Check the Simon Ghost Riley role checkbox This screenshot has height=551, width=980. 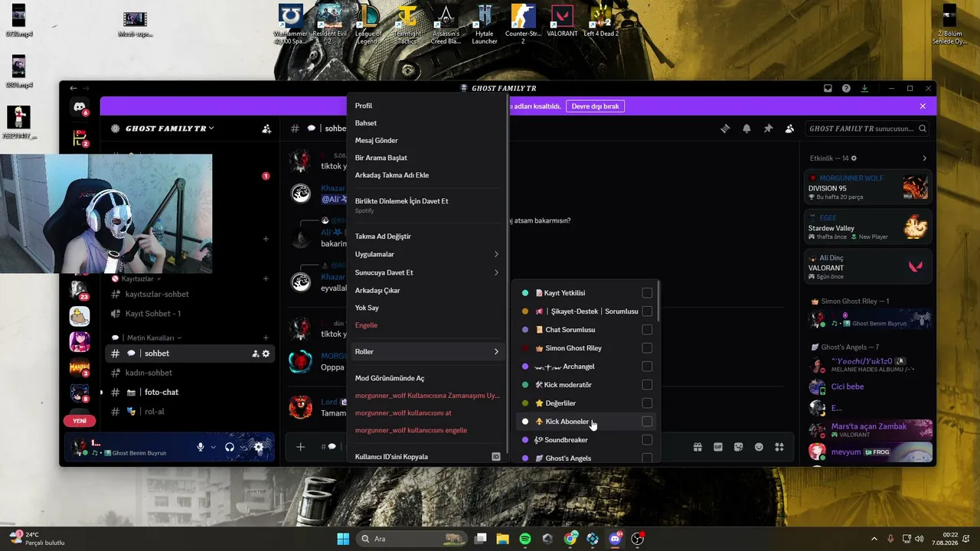click(x=647, y=348)
